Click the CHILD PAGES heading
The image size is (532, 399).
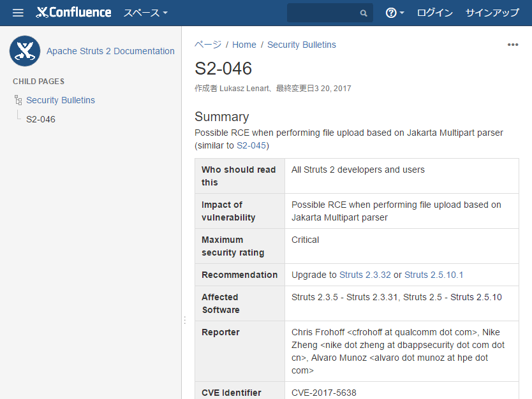tap(39, 82)
